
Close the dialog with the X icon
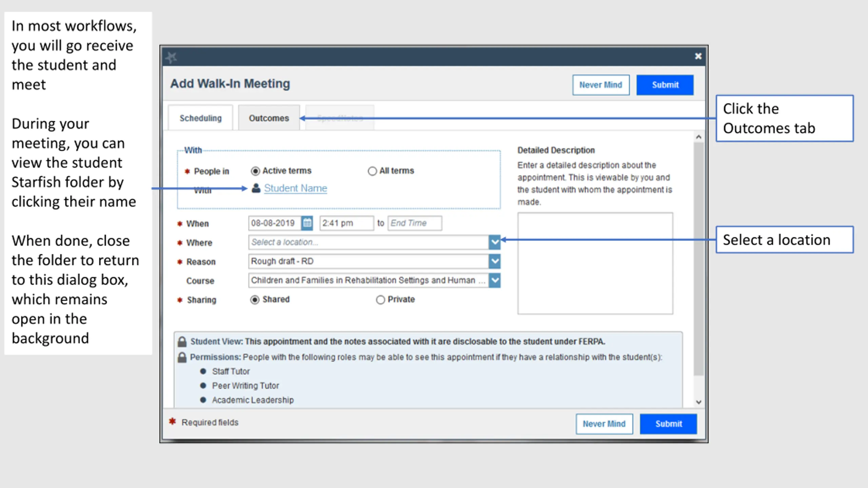[x=698, y=56]
